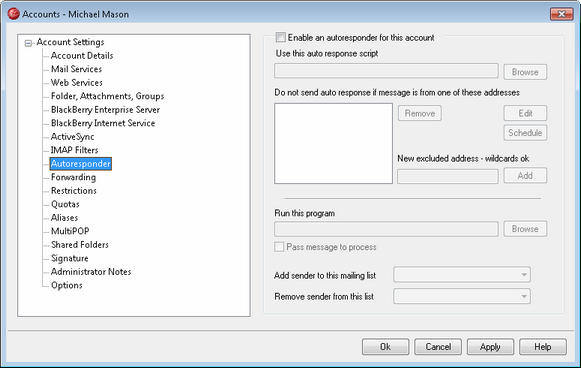Screen dimensions: 581x368
Task: Click the MDaemon app icon in title bar
Action: point(13,14)
